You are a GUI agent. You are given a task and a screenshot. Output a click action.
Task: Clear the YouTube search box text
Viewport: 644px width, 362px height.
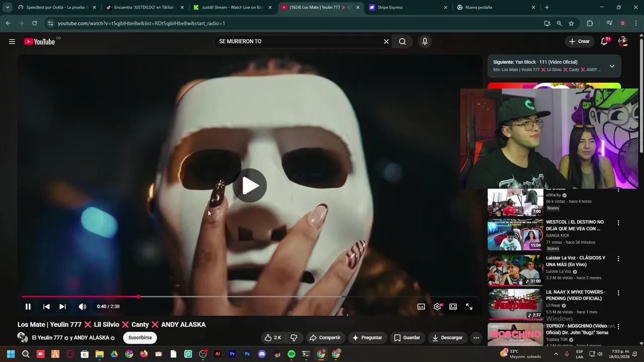(386, 42)
